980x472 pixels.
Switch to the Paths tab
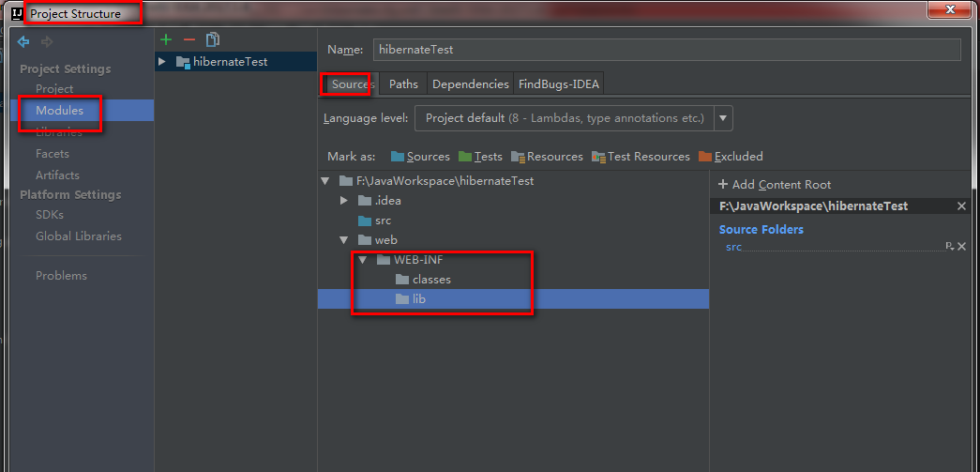[x=403, y=84]
